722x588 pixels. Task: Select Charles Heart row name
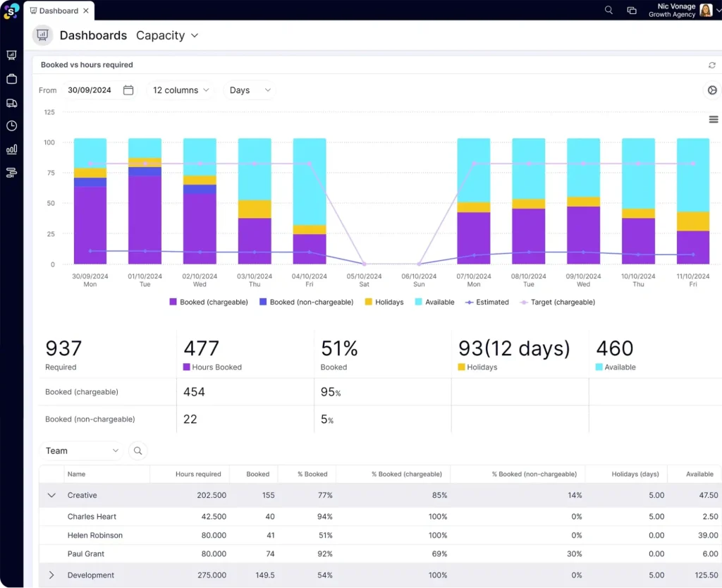92,517
